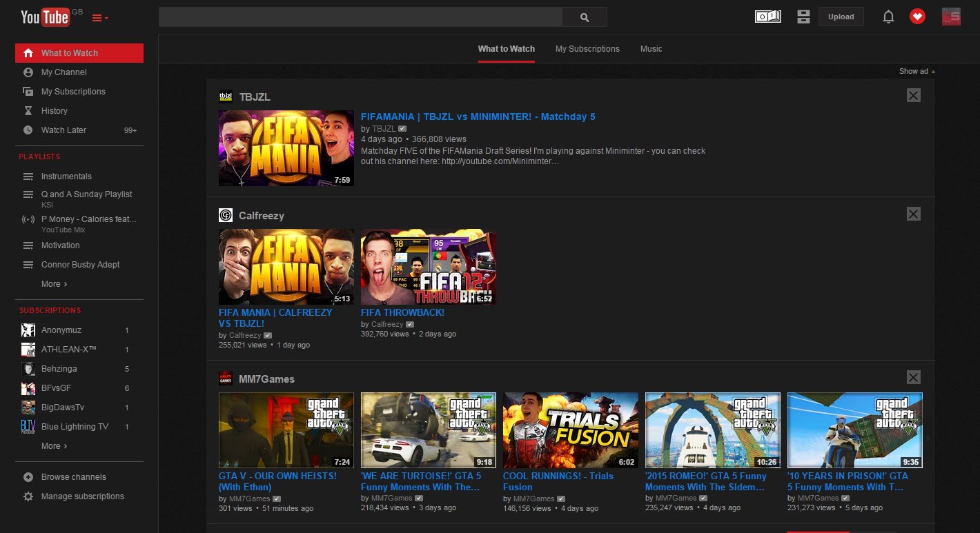Focus the search input field
Image resolution: width=980 pixels, height=533 pixels.
[360, 17]
